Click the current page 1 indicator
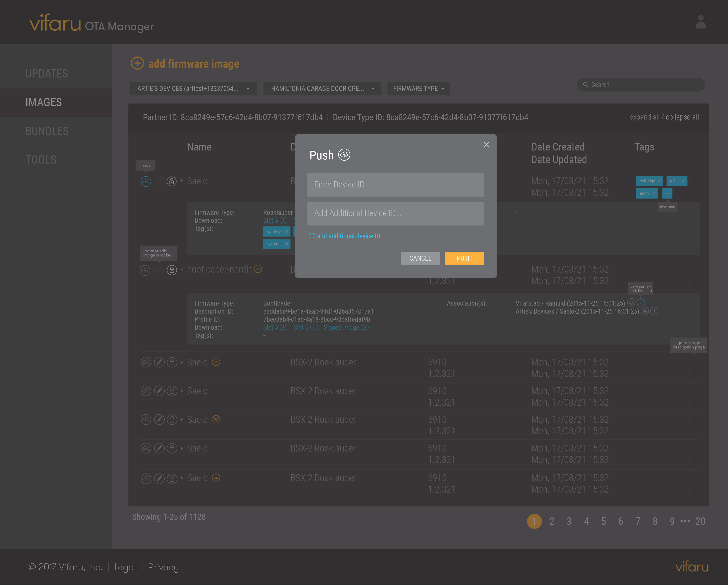Viewport: 728px width, 585px height. coord(534,521)
